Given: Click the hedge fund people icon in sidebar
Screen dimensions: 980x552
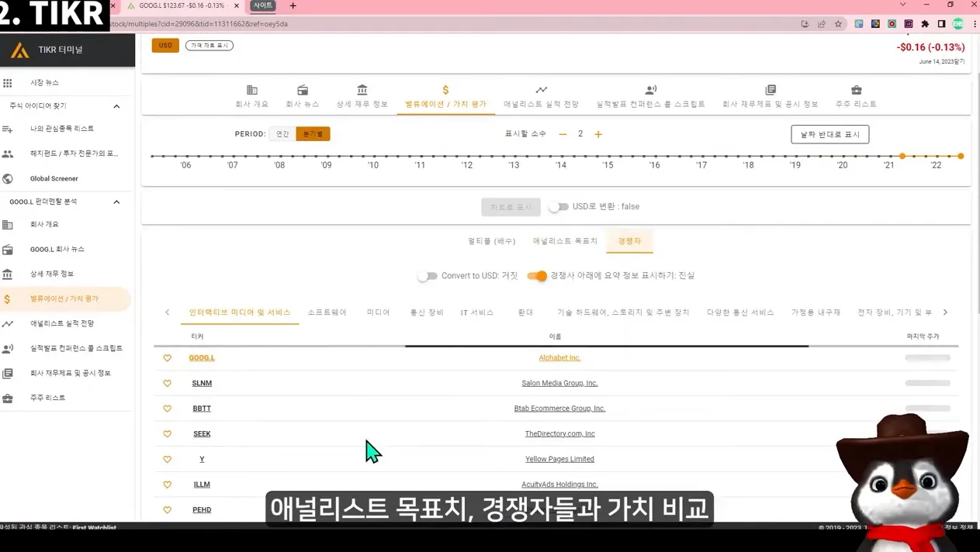Looking at the screenshot, I should pyautogui.click(x=8, y=154).
